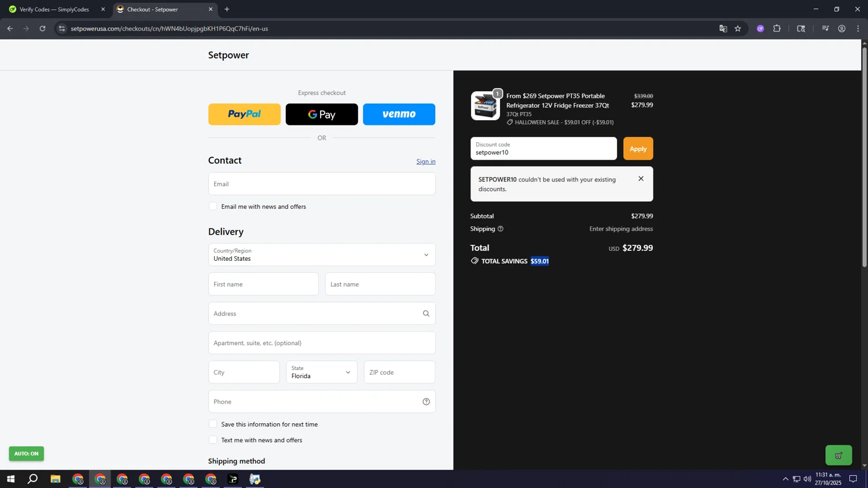Pay with the Venmo button

pos(399,114)
